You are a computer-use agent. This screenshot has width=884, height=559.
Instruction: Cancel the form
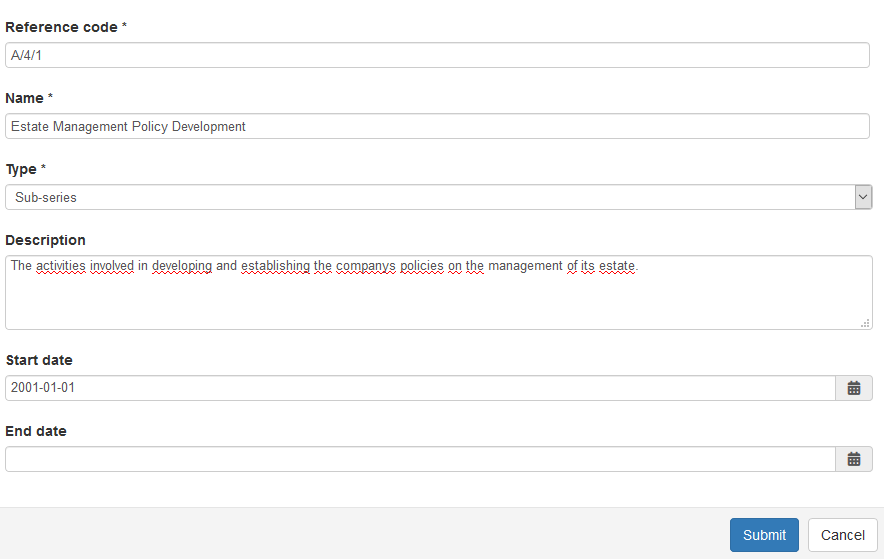(842, 535)
